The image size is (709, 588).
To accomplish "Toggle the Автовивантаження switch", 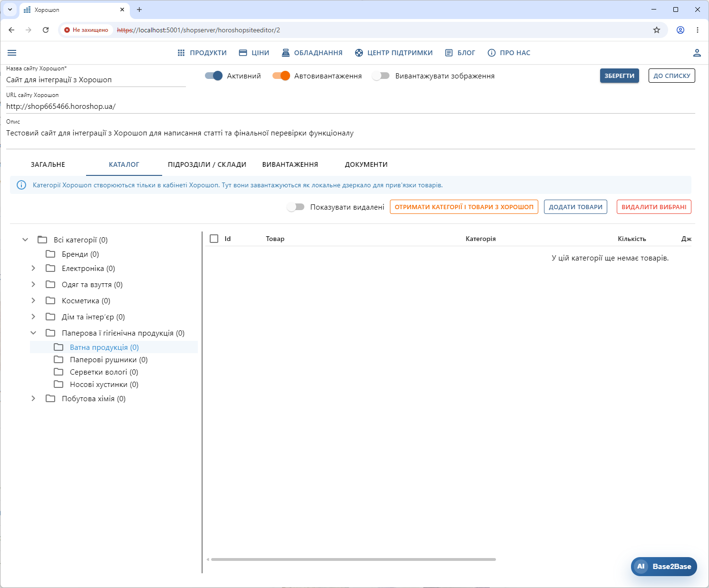I will point(281,76).
